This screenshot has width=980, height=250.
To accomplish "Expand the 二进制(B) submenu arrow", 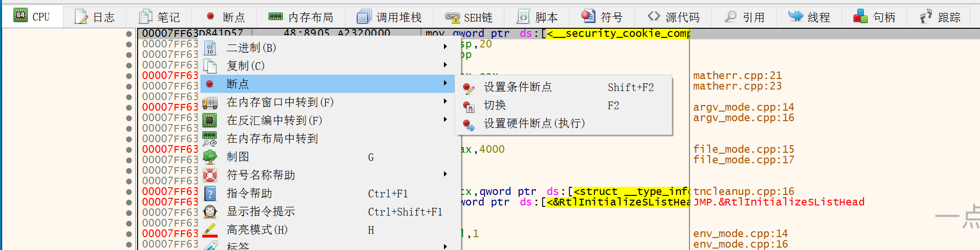I will pyautogui.click(x=445, y=47).
